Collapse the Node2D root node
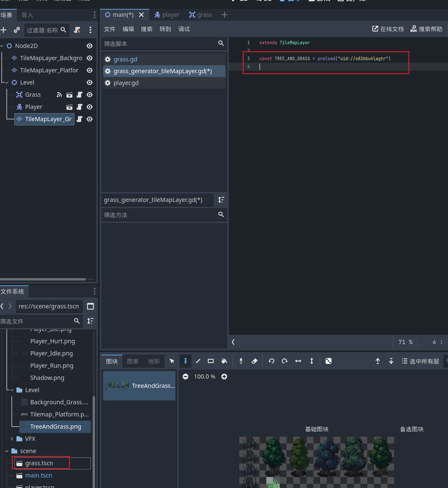 pyautogui.click(x=2, y=46)
